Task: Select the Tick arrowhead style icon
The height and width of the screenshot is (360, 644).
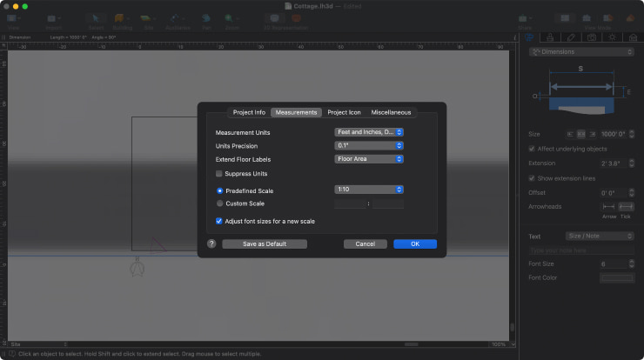Action: click(x=625, y=206)
